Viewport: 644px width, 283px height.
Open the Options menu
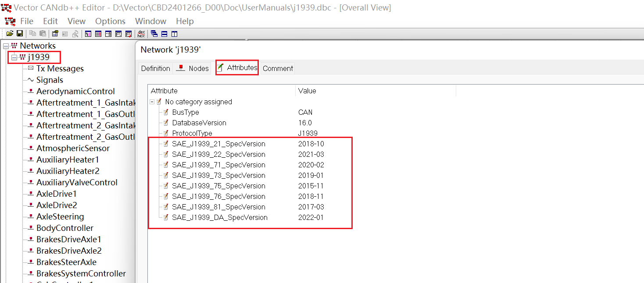(111, 21)
